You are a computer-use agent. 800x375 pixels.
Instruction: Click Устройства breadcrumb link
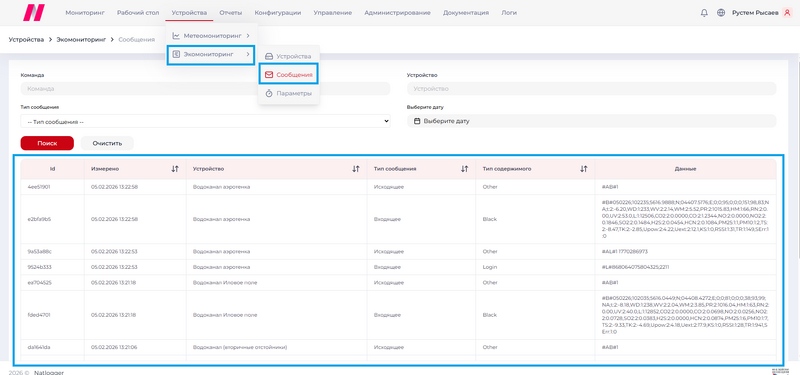coord(27,39)
